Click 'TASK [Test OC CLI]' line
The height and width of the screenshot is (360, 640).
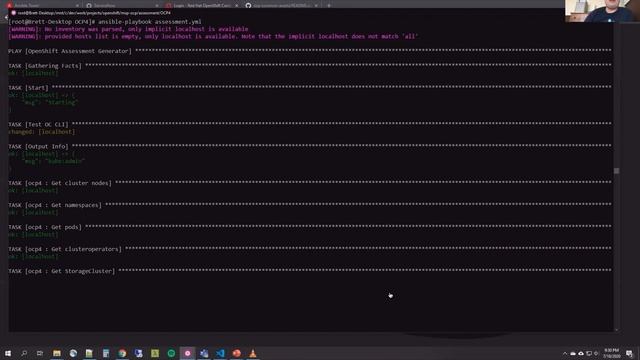(38, 124)
